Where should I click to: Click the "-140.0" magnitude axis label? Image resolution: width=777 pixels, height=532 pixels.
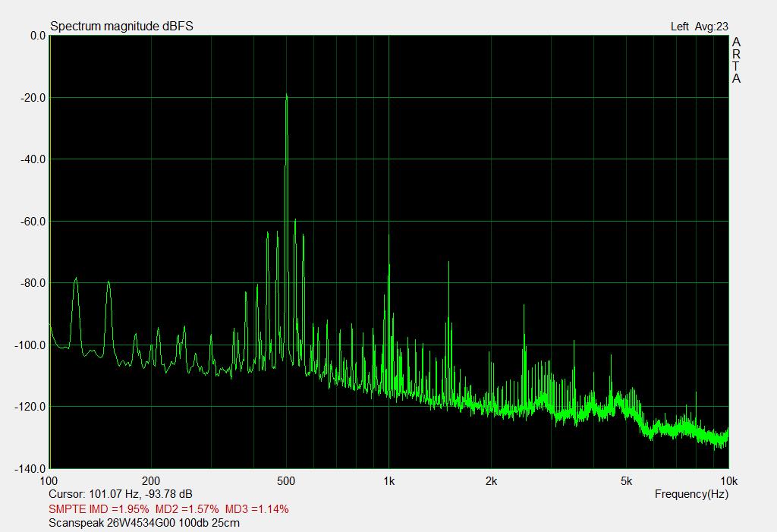(29, 468)
